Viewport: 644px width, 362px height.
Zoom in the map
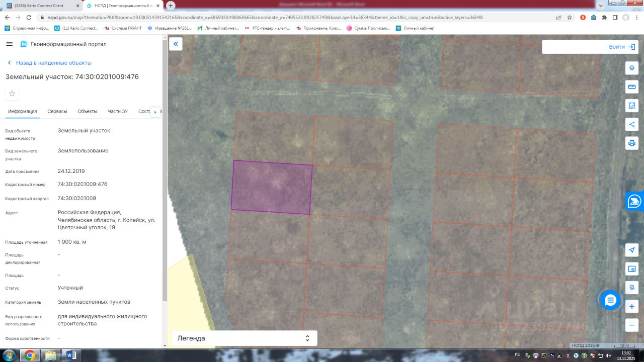tap(632, 306)
